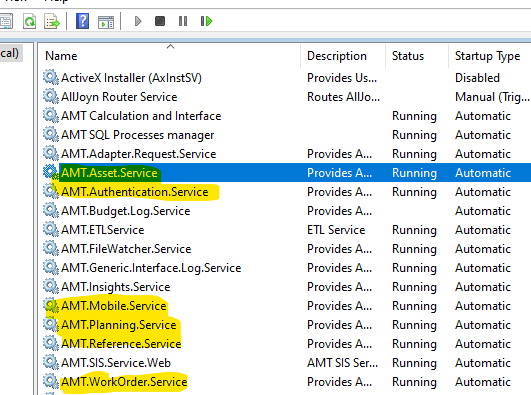
Task: Click gear icon of AMT.ETLService
Action: (51, 229)
